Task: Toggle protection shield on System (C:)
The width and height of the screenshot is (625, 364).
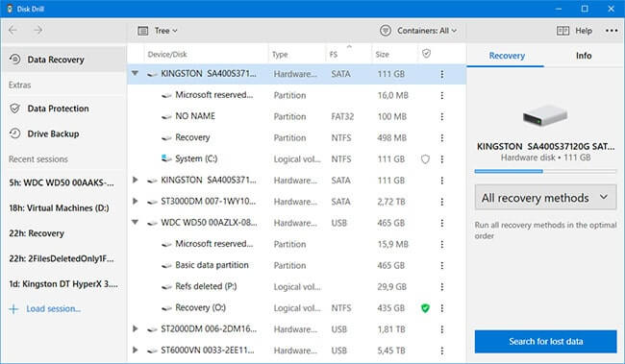Action: [425, 159]
